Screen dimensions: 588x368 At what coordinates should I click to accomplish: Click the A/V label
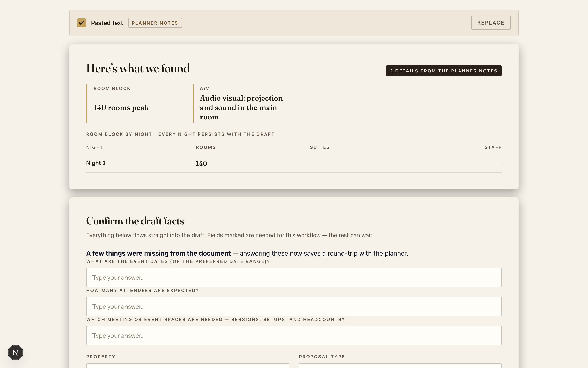click(205, 88)
